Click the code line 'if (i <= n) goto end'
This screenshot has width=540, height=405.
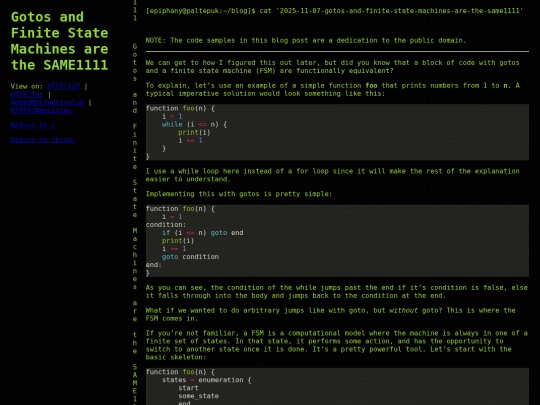202,233
